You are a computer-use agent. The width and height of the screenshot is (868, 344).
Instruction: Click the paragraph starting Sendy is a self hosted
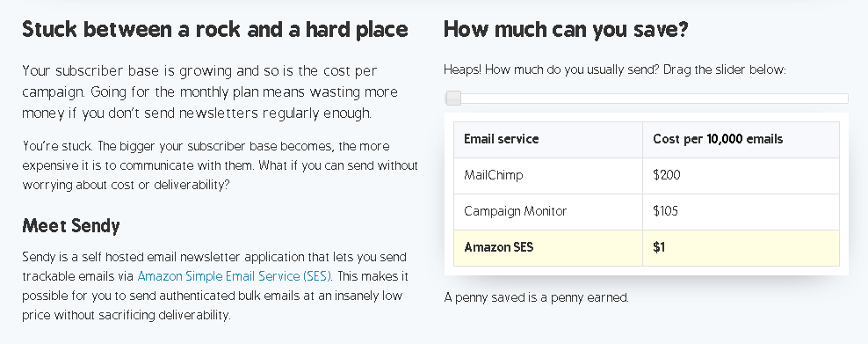click(214, 286)
